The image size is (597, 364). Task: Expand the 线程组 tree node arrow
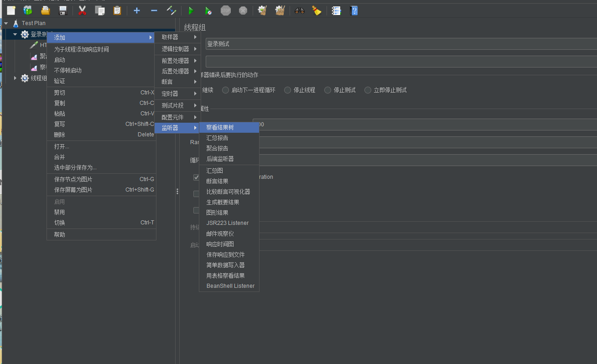click(x=15, y=78)
